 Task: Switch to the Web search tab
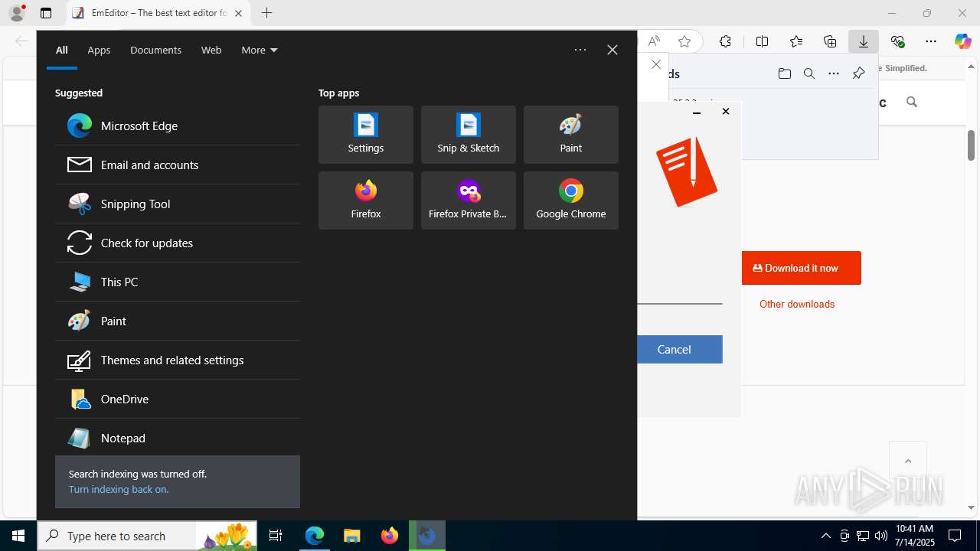(211, 50)
